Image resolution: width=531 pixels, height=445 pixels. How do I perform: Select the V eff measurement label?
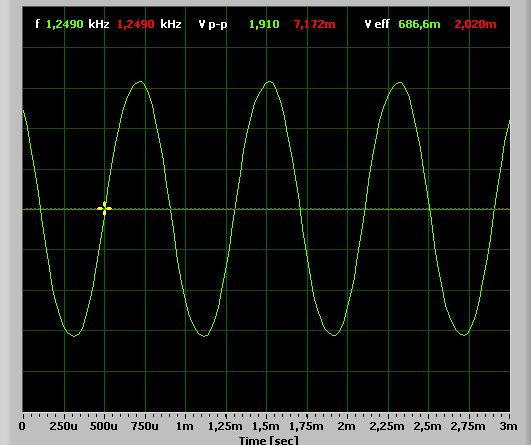(377, 24)
